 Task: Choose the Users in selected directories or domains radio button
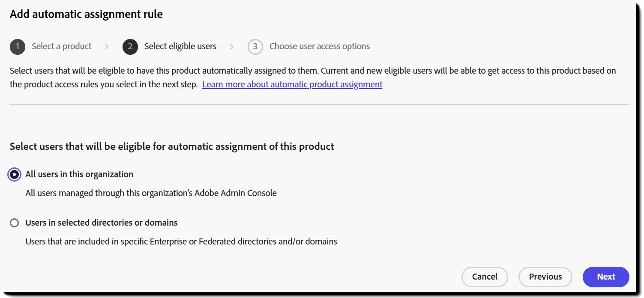click(x=15, y=223)
